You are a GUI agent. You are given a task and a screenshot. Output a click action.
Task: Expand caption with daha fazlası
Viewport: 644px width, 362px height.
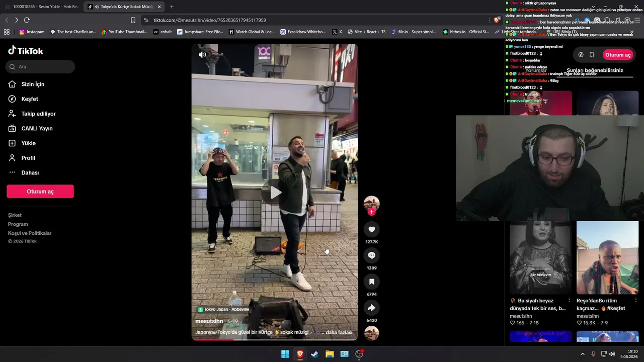click(x=339, y=332)
